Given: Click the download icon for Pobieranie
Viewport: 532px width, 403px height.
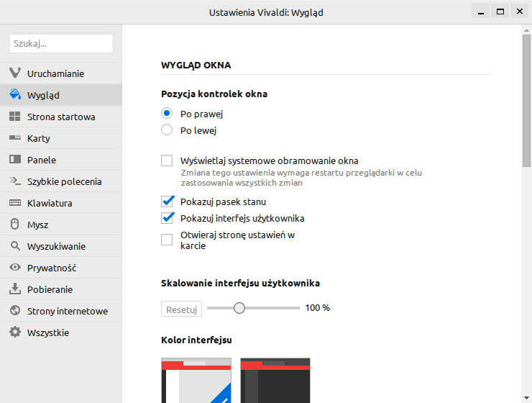Looking at the screenshot, I should tap(15, 289).
